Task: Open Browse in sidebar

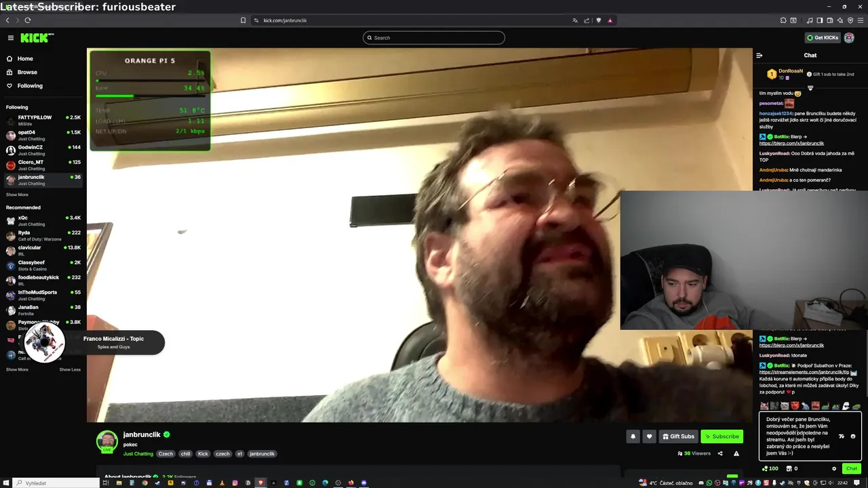Action: click(22, 73)
